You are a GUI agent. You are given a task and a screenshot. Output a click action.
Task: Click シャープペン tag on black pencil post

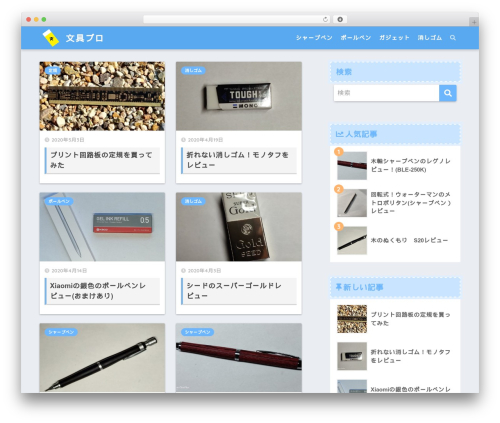coord(61,332)
